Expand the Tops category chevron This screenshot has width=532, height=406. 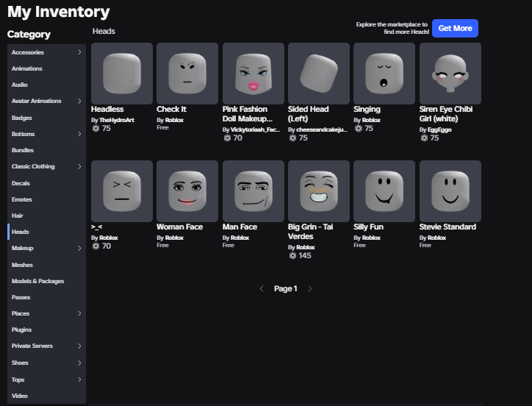point(79,380)
